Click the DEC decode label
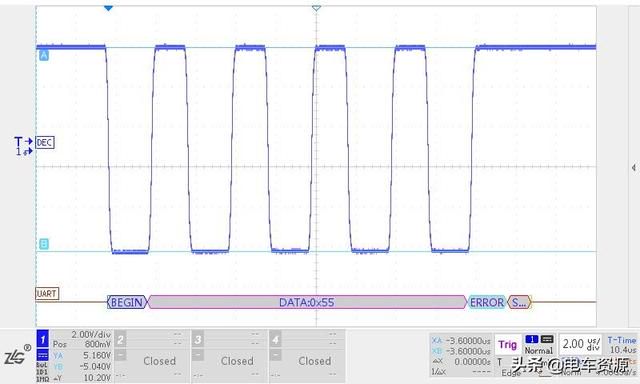 coord(45,142)
